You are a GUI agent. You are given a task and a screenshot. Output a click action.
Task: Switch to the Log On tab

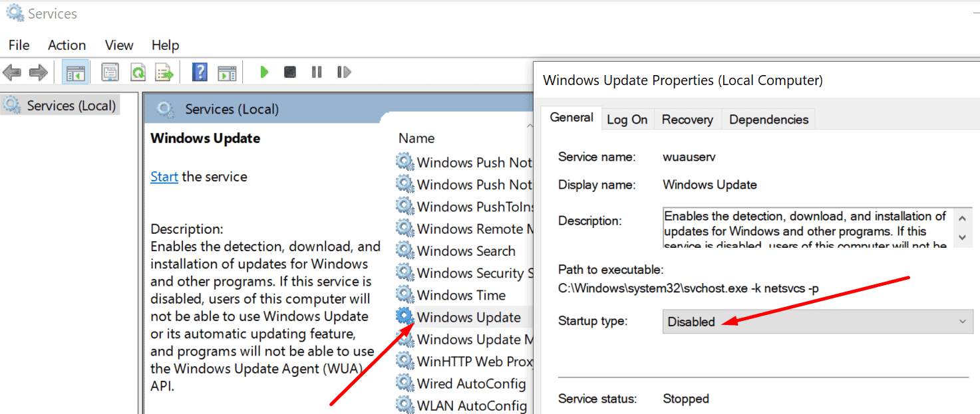click(x=627, y=120)
